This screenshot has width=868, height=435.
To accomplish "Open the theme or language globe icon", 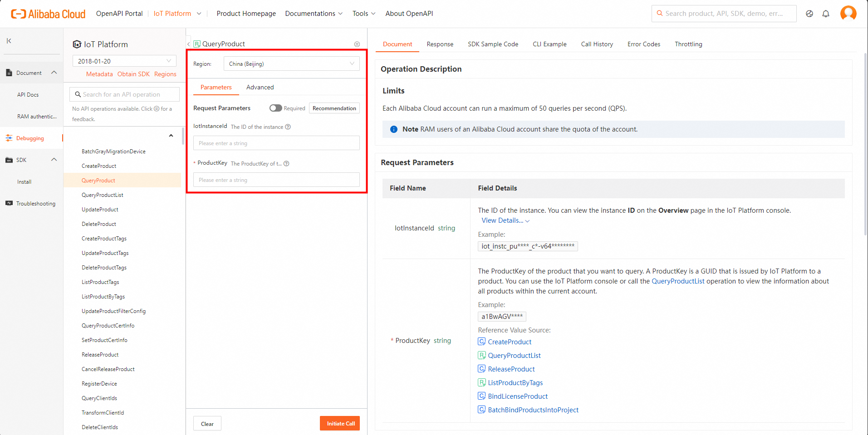I will tap(809, 14).
